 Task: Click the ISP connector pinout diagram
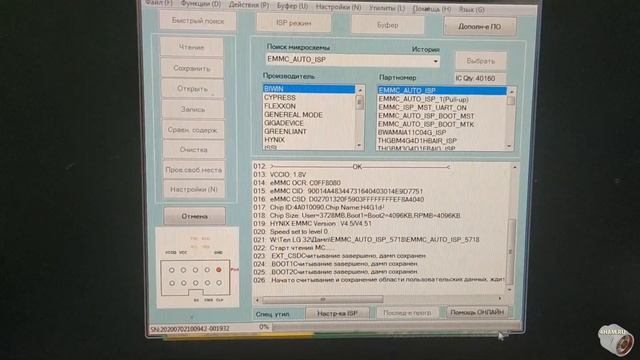click(197, 267)
